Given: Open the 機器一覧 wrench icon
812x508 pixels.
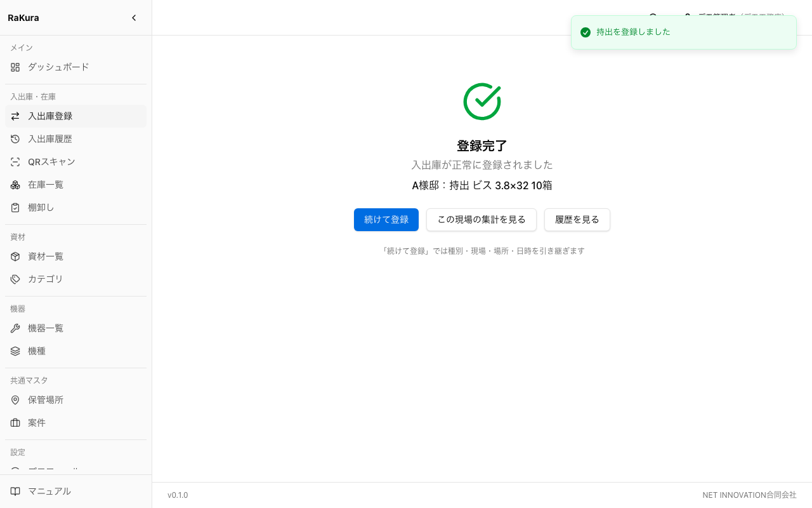Looking at the screenshot, I should coord(15,328).
